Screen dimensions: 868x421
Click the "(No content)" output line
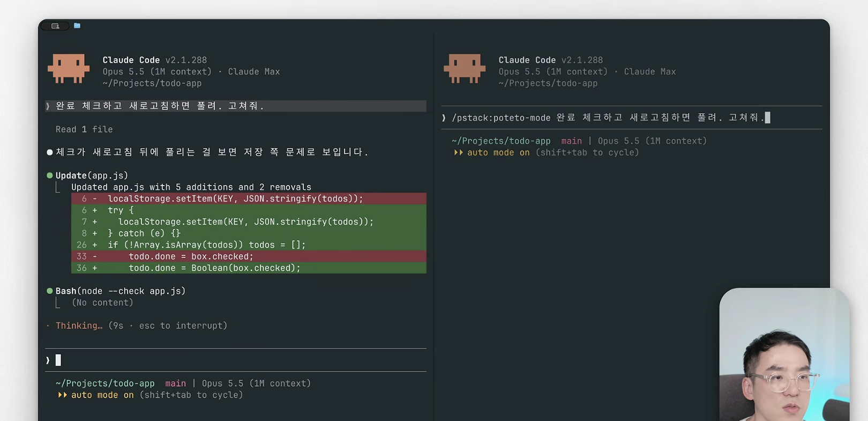tap(102, 302)
